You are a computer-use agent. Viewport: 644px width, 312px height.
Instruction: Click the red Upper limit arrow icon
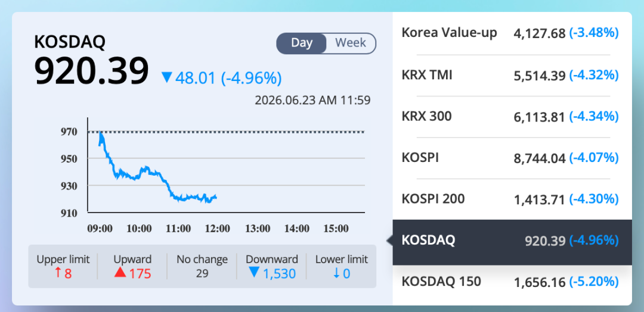tap(58, 273)
